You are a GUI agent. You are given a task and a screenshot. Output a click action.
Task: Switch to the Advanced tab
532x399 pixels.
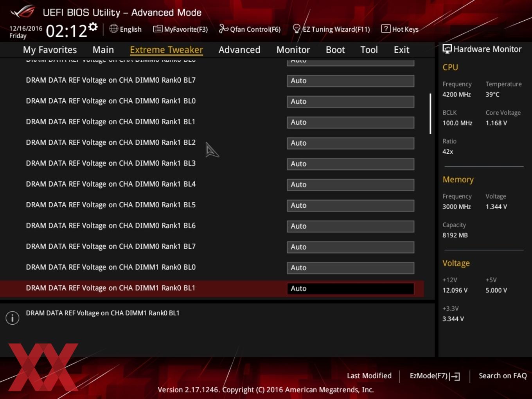click(239, 50)
